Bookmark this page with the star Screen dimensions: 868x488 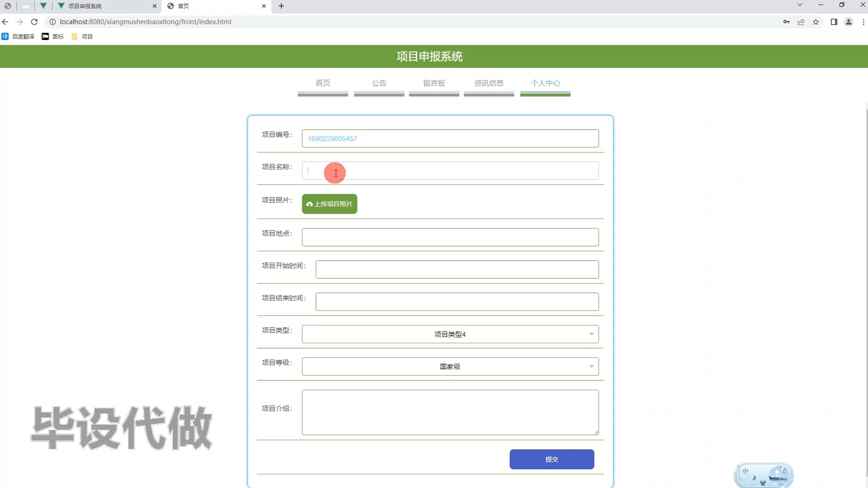[x=816, y=22]
